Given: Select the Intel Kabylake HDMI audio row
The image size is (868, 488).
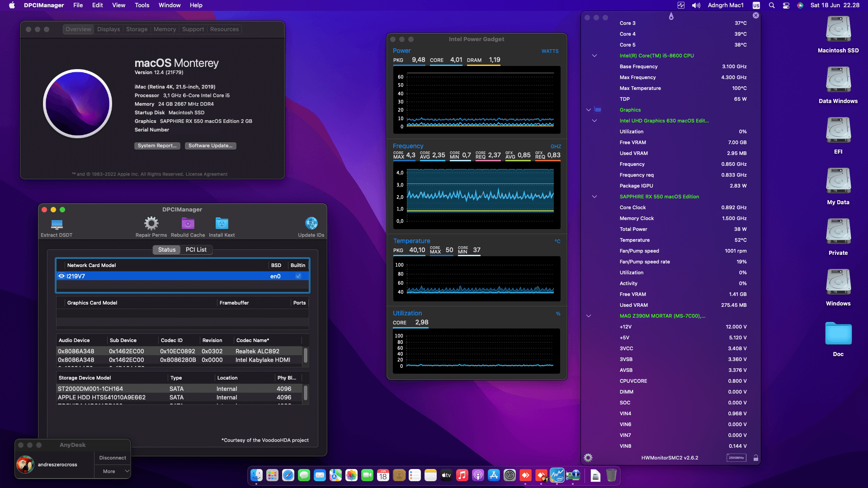Looking at the screenshot, I should pyautogui.click(x=179, y=360).
